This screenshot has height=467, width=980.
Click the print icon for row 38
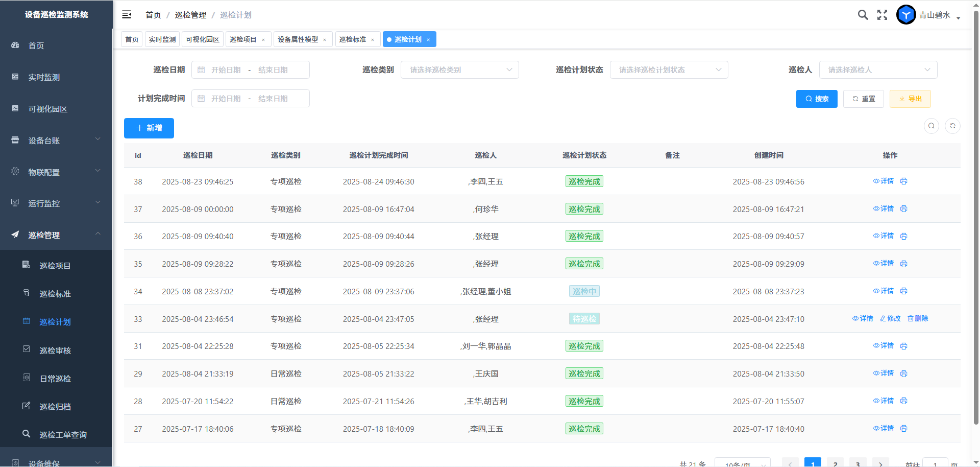point(903,181)
